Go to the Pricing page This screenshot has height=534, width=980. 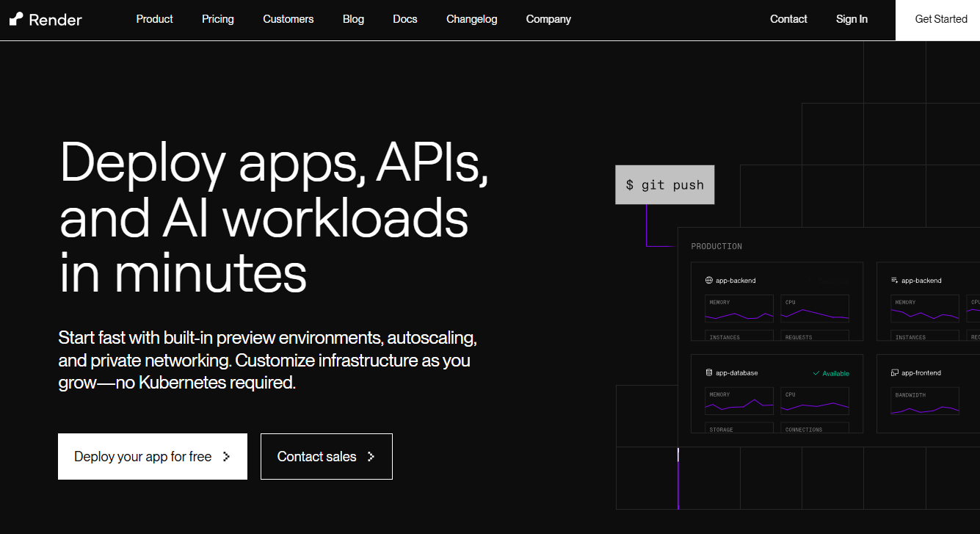(x=218, y=19)
